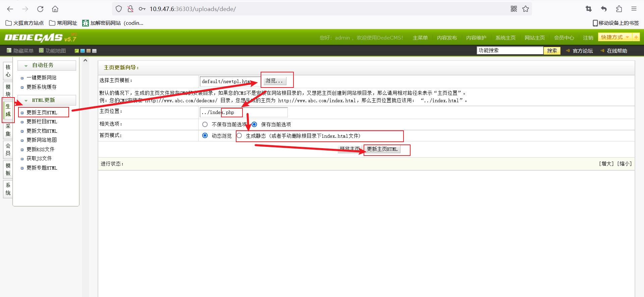Click the 主页位置 path input field
Screen dimensions: 644x297
pyautogui.click(x=244, y=112)
